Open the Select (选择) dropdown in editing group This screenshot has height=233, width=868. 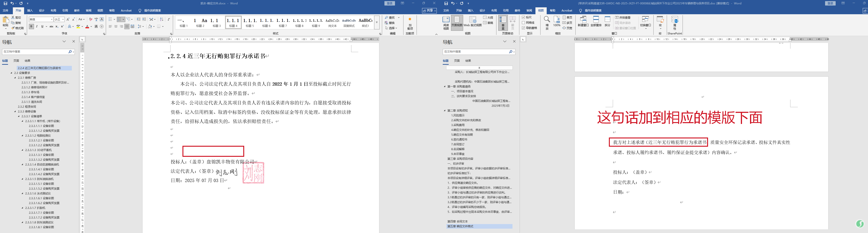coord(391,28)
